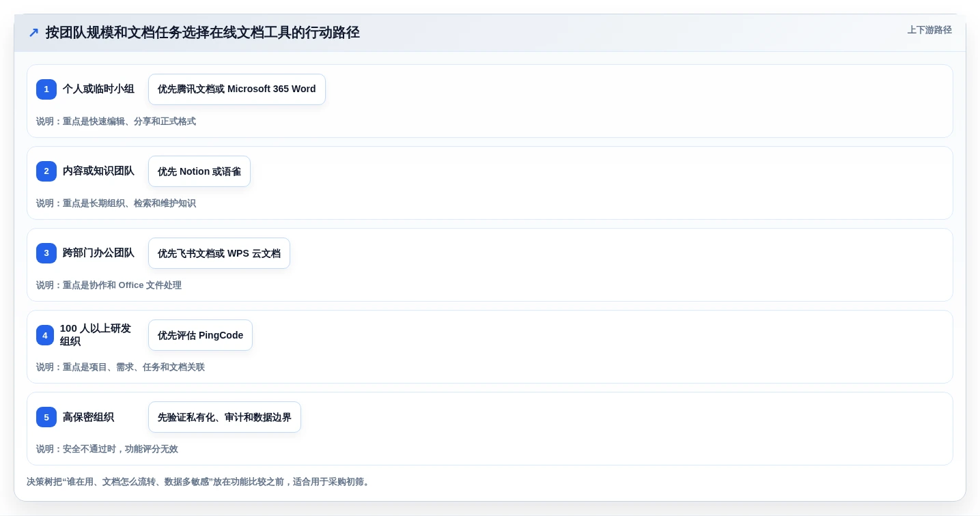The width and height of the screenshot is (980, 516).
Task: Click the 上下游路径 label
Action: pyautogui.click(x=929, y=30)
